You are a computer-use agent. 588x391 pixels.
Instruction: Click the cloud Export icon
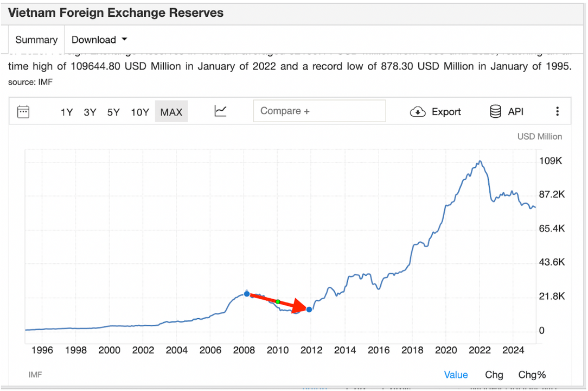(x=417, y=112)
